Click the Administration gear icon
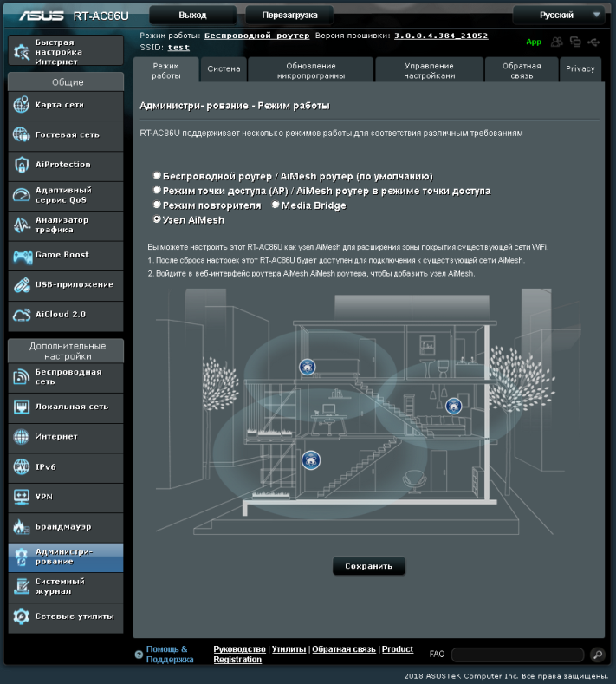 tap(21, 557)
